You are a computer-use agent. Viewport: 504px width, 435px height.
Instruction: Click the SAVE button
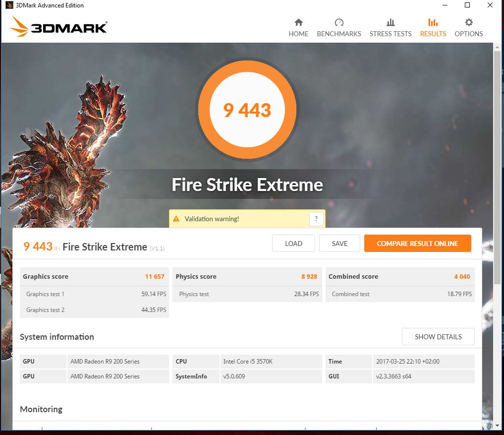coord(339,244)
